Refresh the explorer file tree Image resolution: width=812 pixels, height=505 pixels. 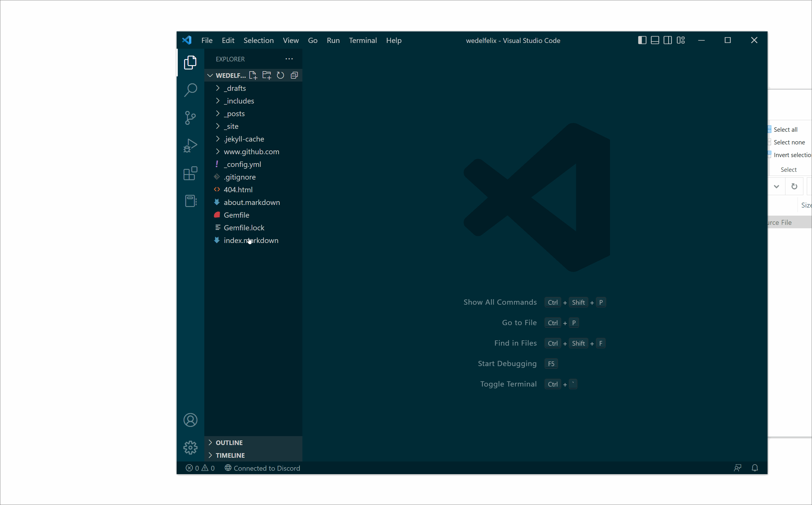(280, 76)
